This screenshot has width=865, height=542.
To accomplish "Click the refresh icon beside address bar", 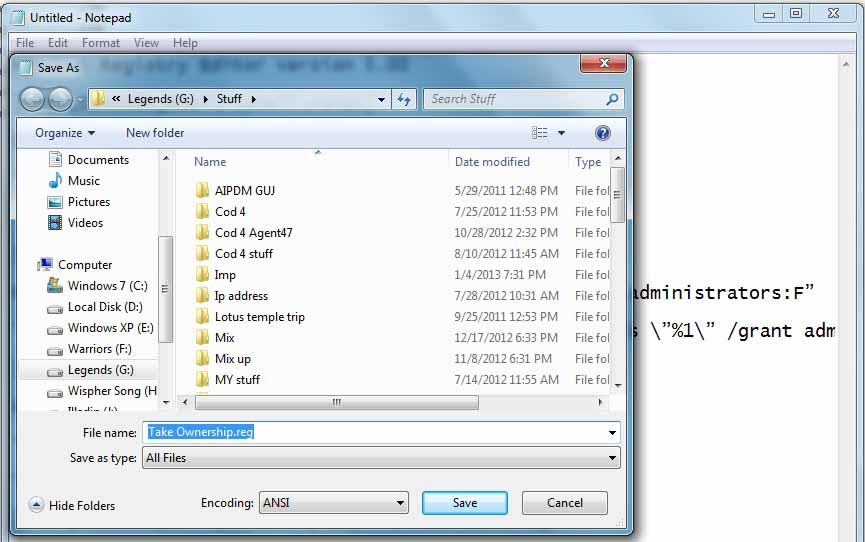I will coord(404,99).
